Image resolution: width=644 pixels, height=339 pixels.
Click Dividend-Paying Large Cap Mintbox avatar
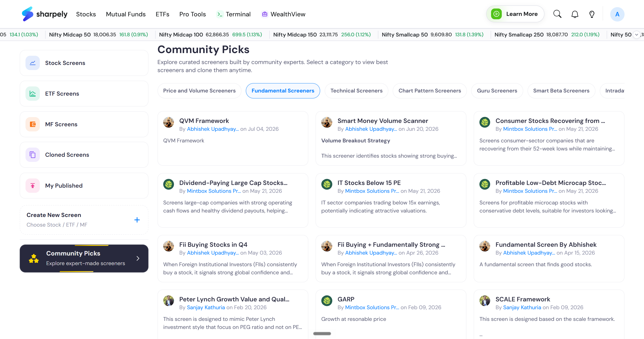click(169, 185)
